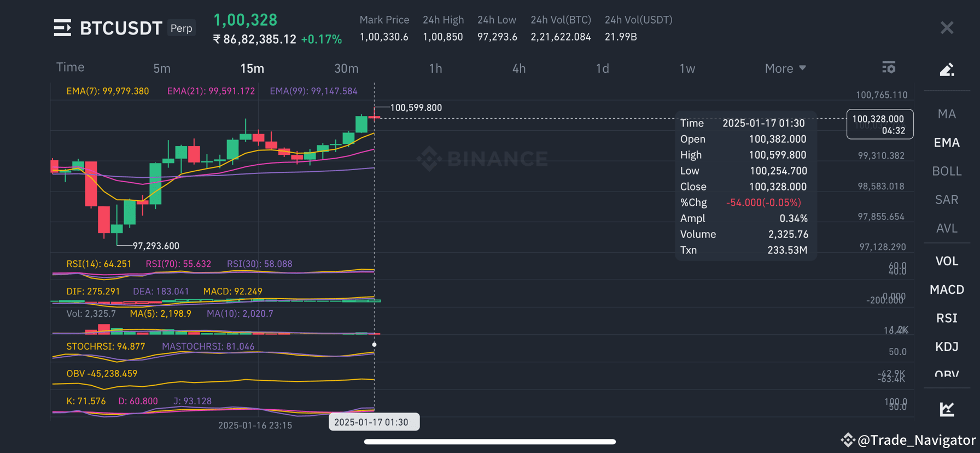Image resolution: width=980 pixels, height=453 pixels.
Task: Switch to the 1h timeframe
Action: tap(435, 68)
